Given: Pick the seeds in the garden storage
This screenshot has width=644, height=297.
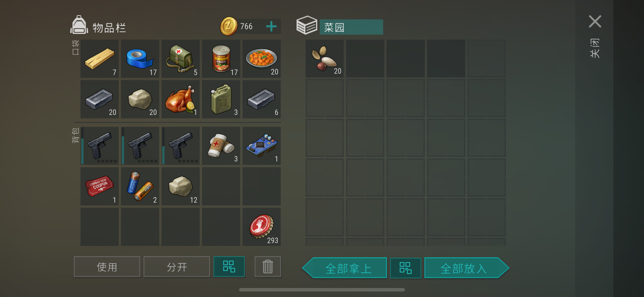Looking at the screenshot, I should (x=325, y=58).
